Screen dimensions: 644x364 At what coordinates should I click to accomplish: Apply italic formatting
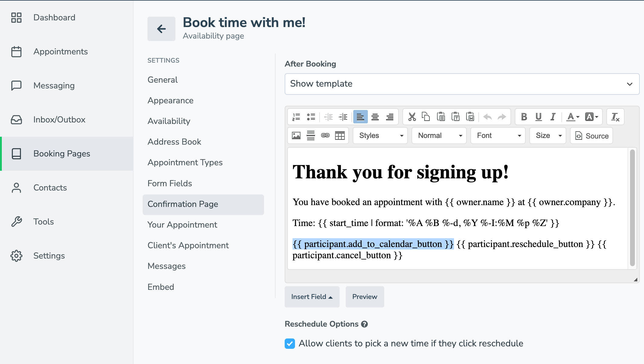point(553,117)
